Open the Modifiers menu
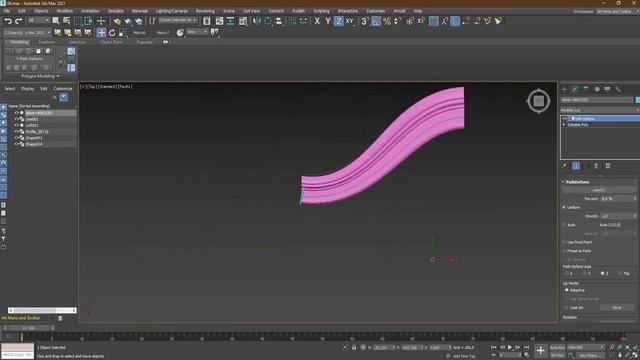Viewport: 640px width, 360px height. [x=64, y=11]
